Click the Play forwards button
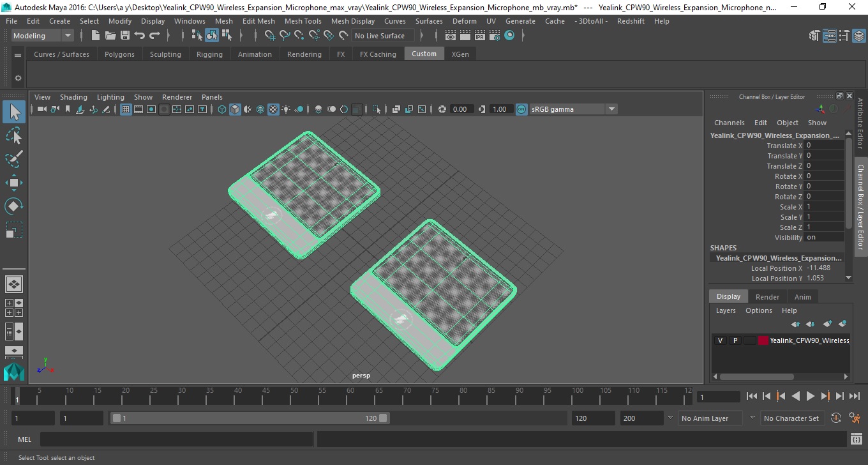 click(810, 396)
